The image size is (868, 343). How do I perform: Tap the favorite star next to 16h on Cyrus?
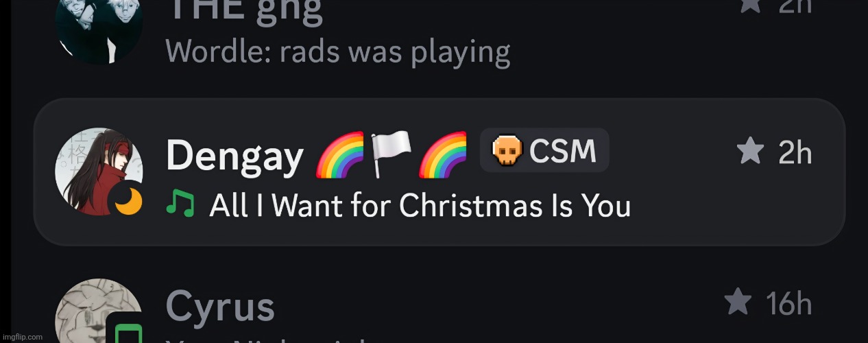(738, 303)
